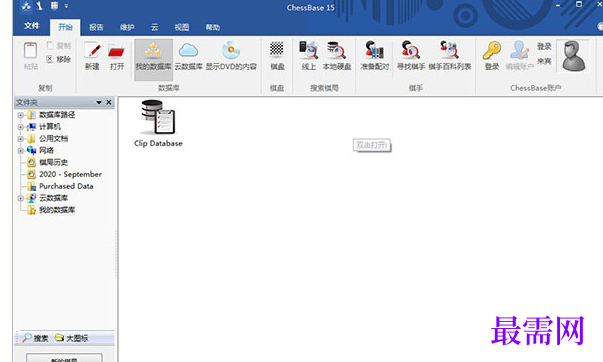Click the 搜索 search button in sidebar

[35, 338]
